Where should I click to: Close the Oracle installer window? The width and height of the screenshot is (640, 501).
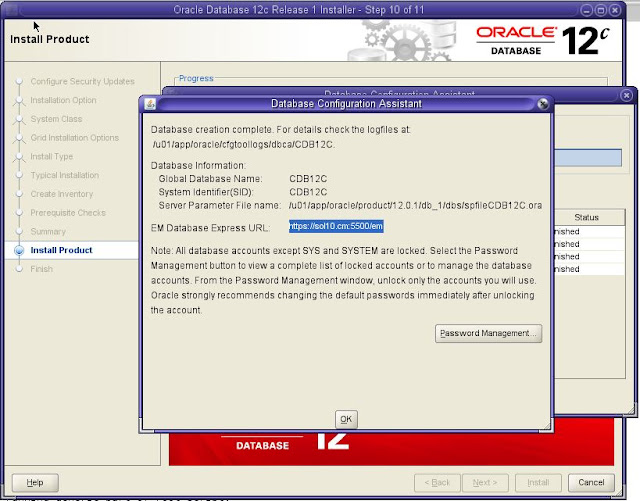coord(615,10)
